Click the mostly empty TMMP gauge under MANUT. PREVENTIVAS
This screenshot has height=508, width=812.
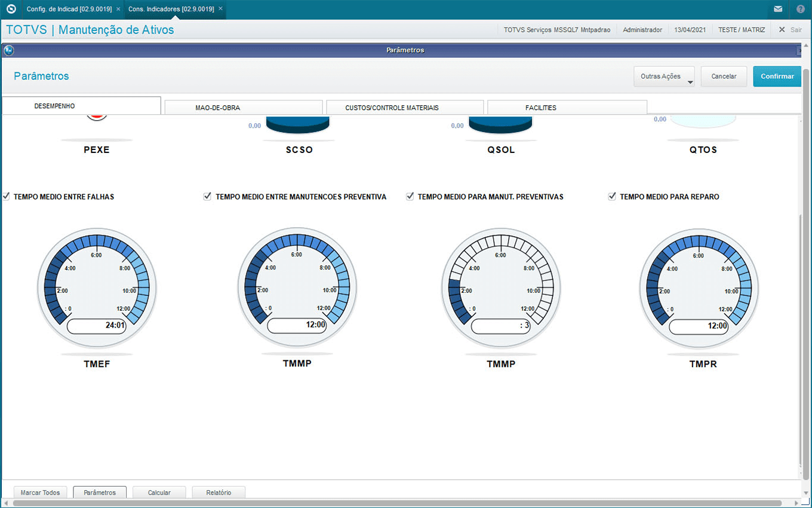pos(501,288)
